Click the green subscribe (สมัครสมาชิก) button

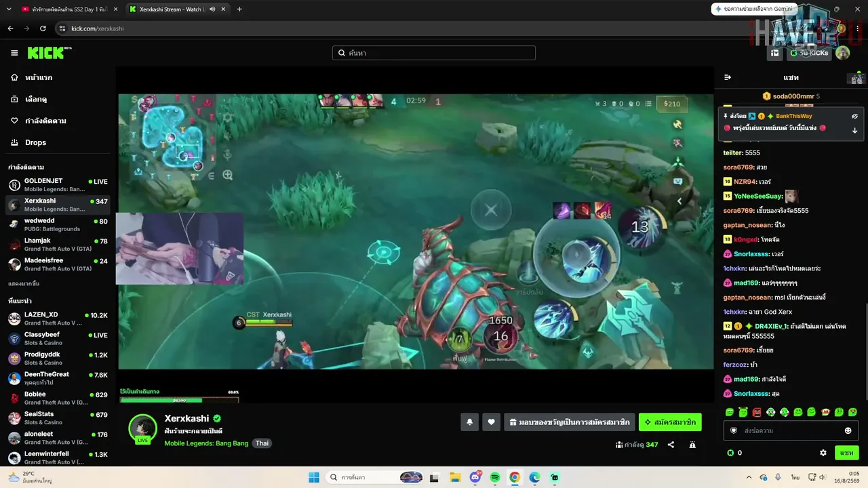[x=670, y=422]
